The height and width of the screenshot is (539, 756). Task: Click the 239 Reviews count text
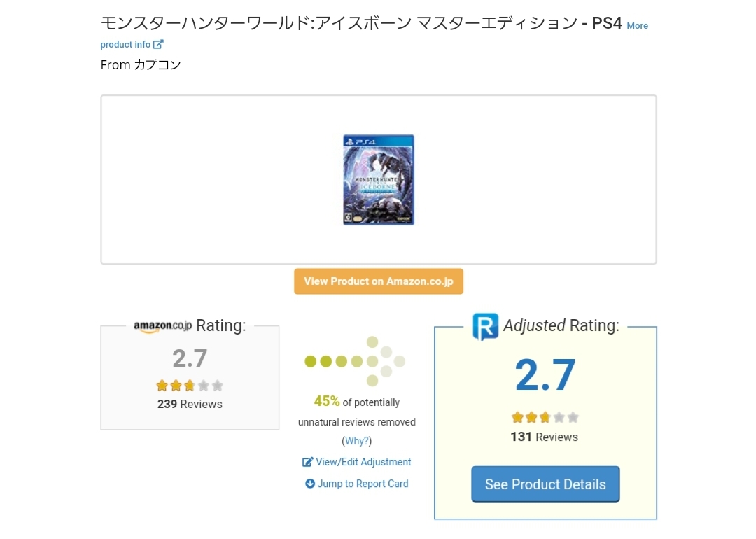tap(190, 404)
